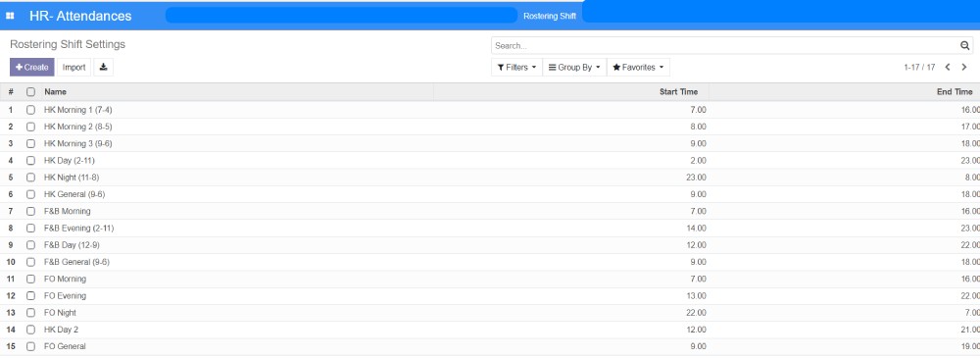Click the Import button
Screen dimensions: 980x358
[73, 67]
